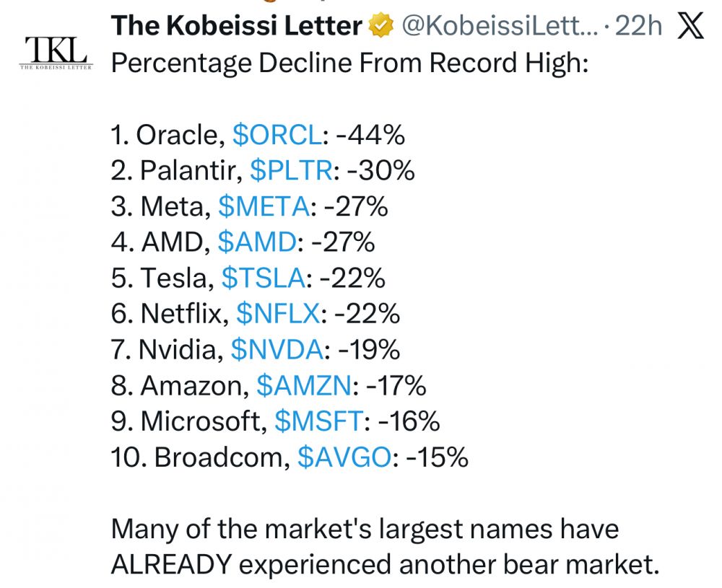The height and width of the screenshot is (588, 722).
Task: Click the gold verified badge icon
Action: (380, 27)
